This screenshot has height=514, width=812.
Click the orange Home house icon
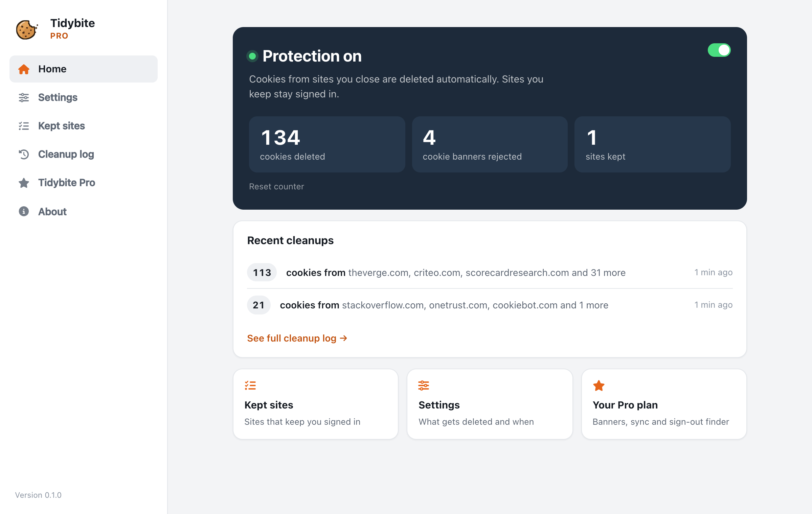[24, 69]
